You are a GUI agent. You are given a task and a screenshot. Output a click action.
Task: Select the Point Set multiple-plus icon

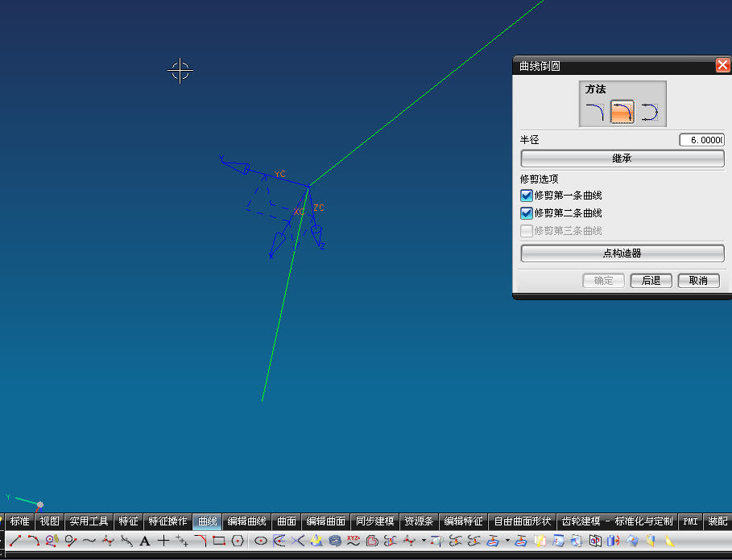(x=182, y=541)
